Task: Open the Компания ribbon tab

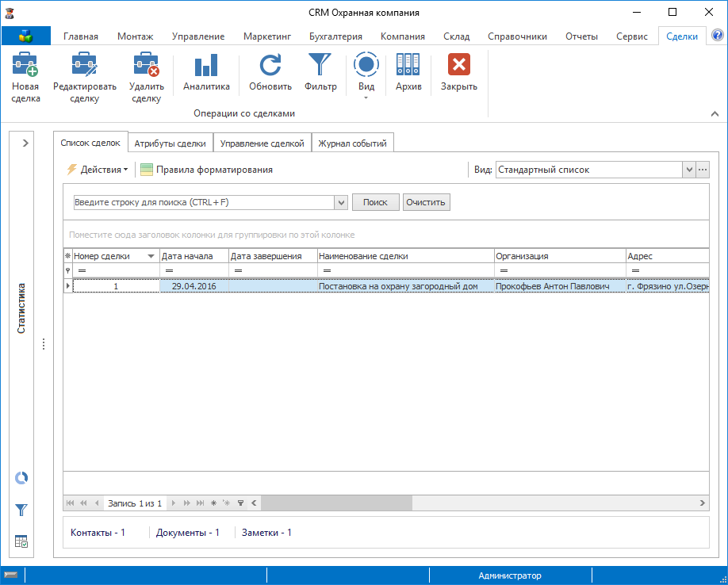Action: 403,36
